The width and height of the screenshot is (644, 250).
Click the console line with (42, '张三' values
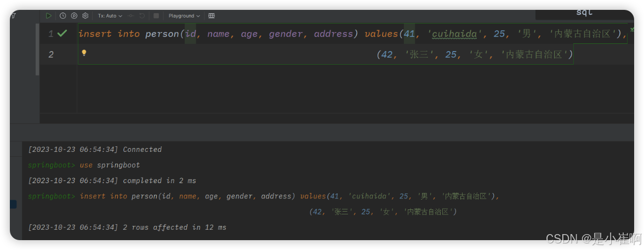(383, 212)
